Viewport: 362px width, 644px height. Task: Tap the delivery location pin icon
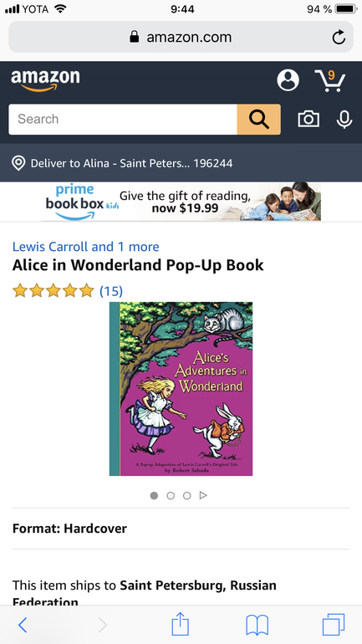click(x=18, y=163)
